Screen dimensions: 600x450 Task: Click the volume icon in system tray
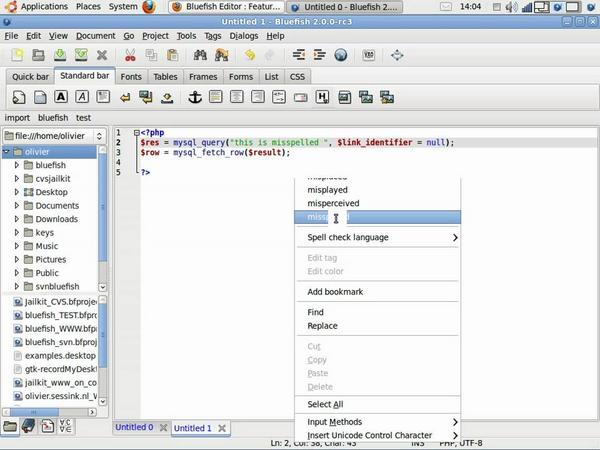pos(512,7)
